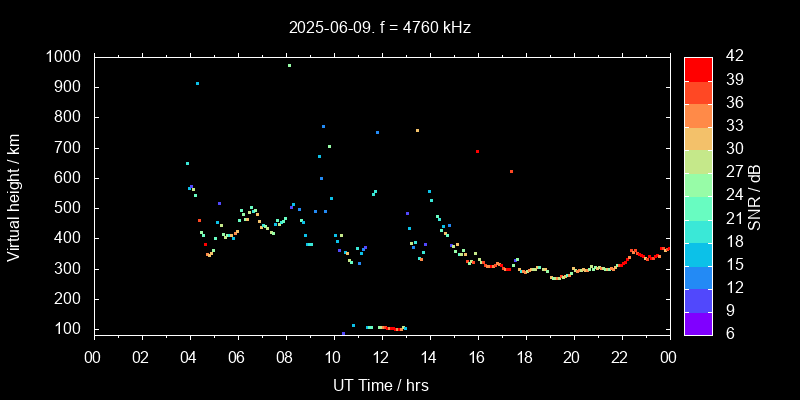Click the violet bottom segment of the SNR colorbar

click(x=698, y=322)
